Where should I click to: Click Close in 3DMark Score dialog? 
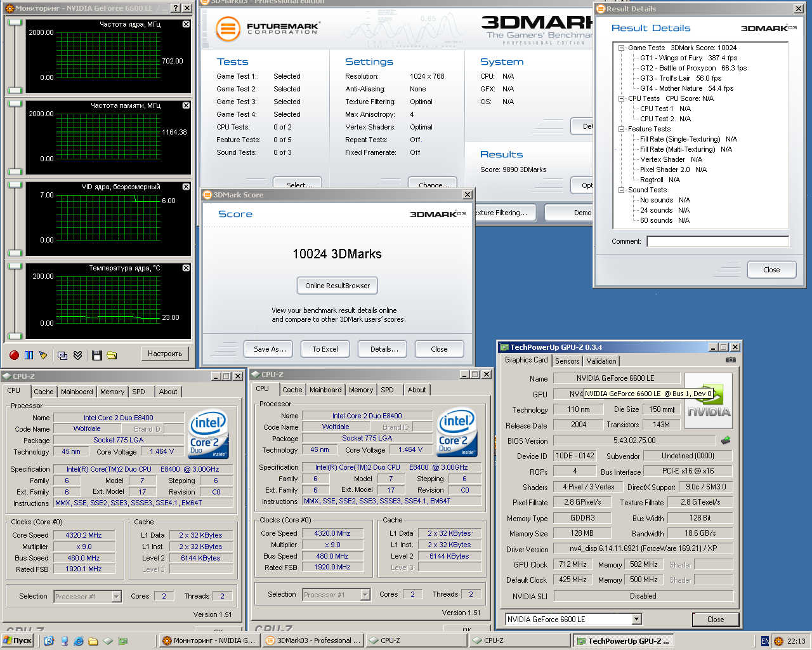click(439, 349)
